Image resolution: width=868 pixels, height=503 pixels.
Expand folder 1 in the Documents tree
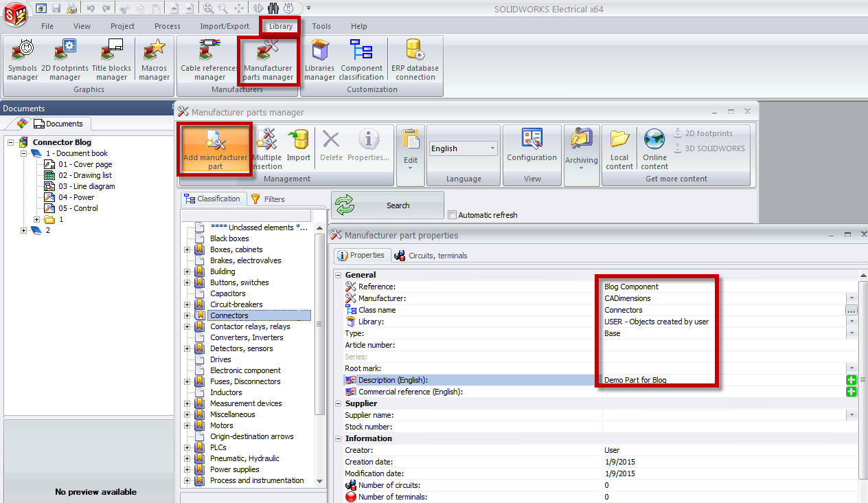point(37,219)
